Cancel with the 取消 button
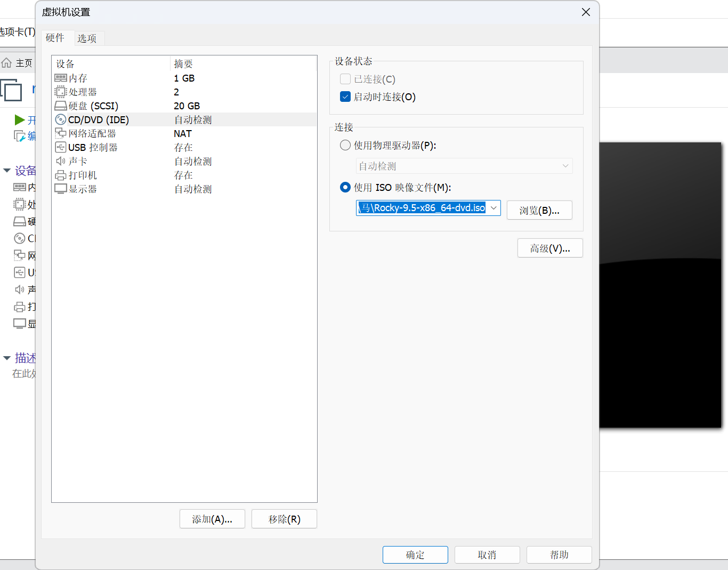The width and height of the screenshot is (728, 570). 487,555
